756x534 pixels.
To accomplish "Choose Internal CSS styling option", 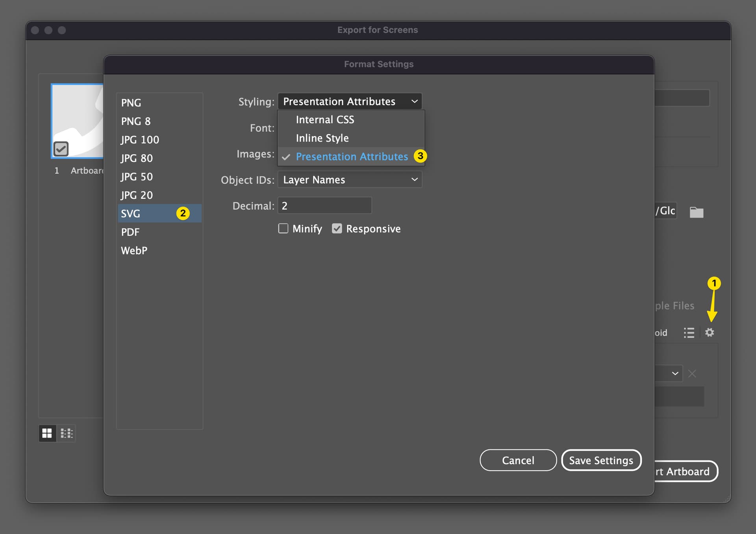I will [351, 120].
